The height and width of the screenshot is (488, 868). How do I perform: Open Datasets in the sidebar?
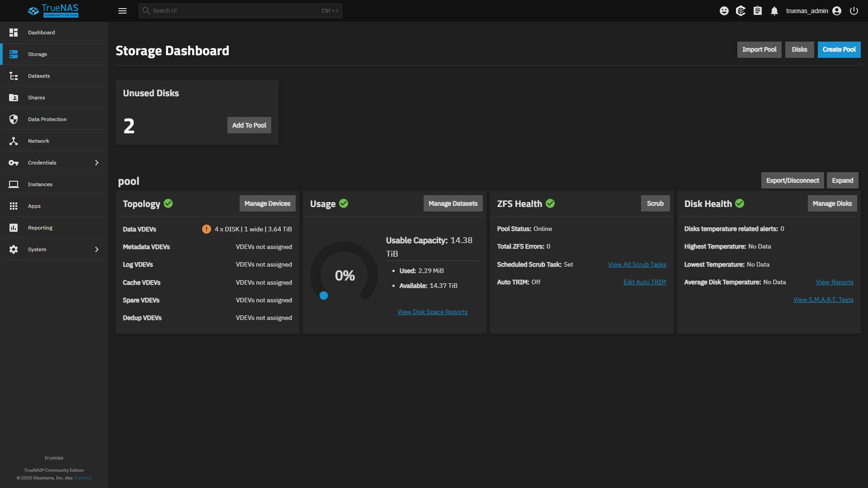pyautogui.click(x=39, y=76)
